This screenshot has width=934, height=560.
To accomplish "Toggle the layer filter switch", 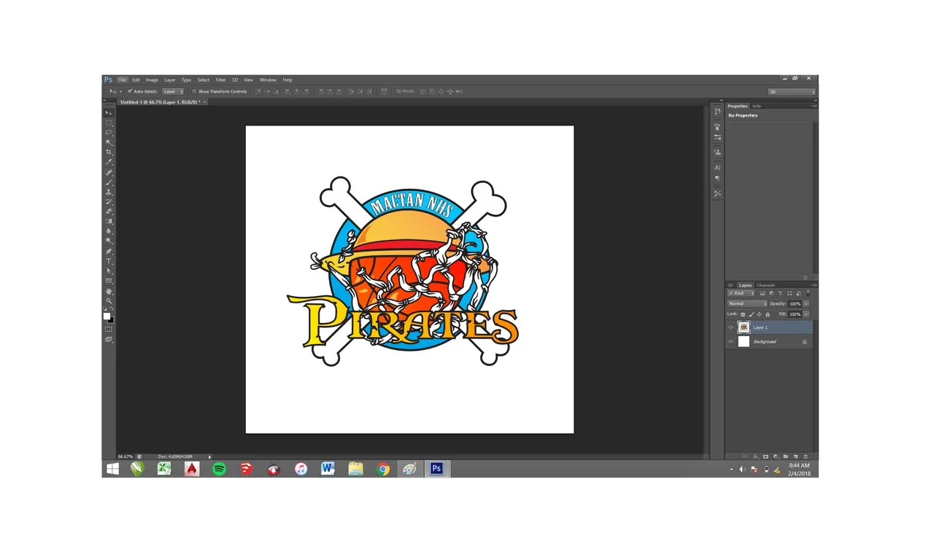I will point(807,293).
